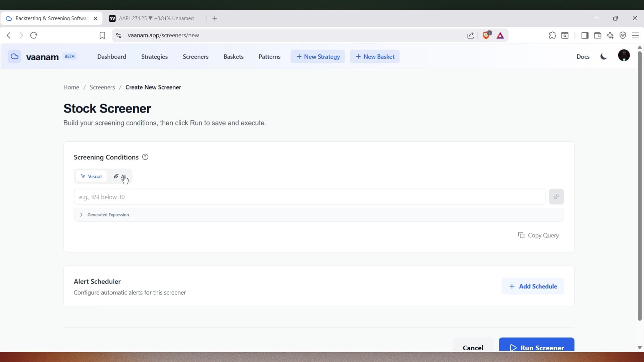
Task: Open the user profile avatar
Action: coord(624,56)
